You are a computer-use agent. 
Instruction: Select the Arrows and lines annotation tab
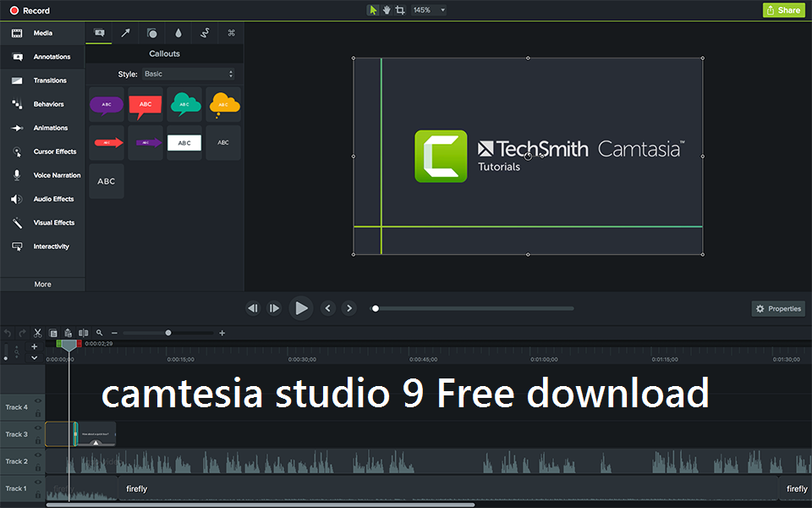point(125,33)
